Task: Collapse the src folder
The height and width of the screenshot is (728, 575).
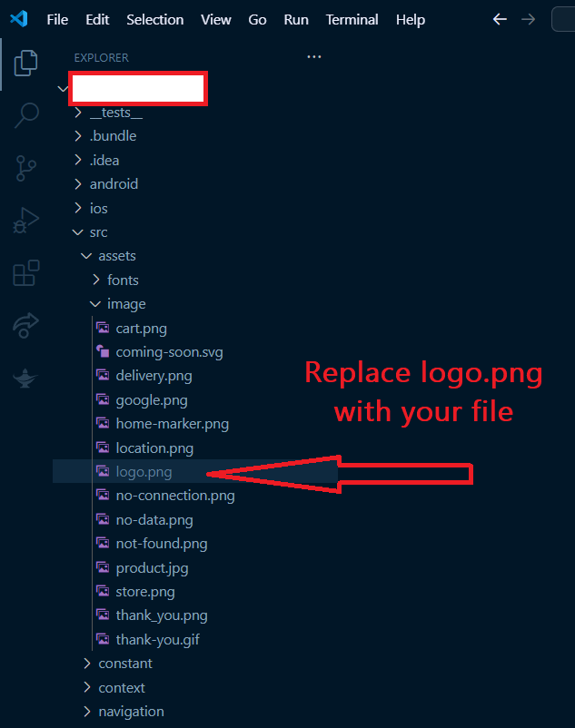Action: coord(98,232)
